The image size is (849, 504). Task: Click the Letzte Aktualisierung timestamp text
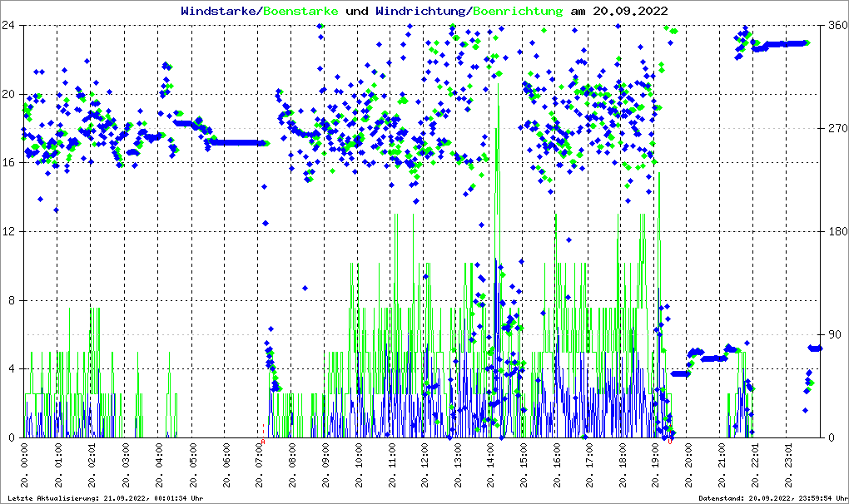click(105, 498)
